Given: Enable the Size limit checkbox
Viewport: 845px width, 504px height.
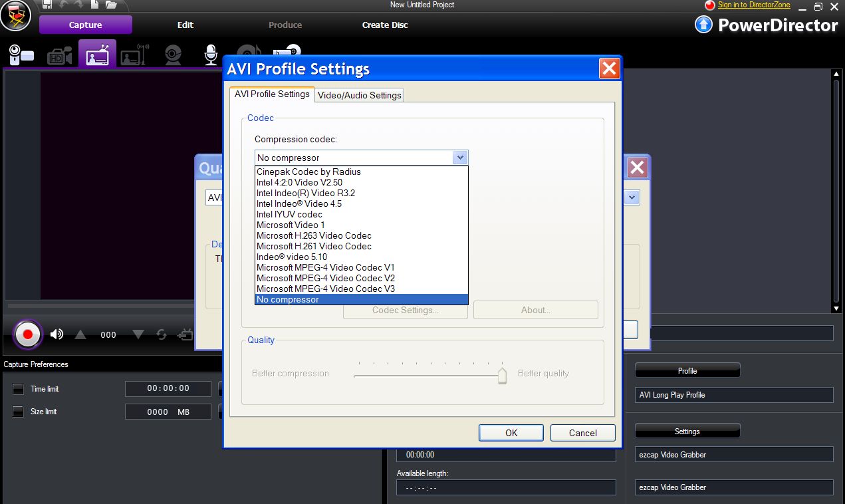Looking at the screenshot, I should [18, 412].
